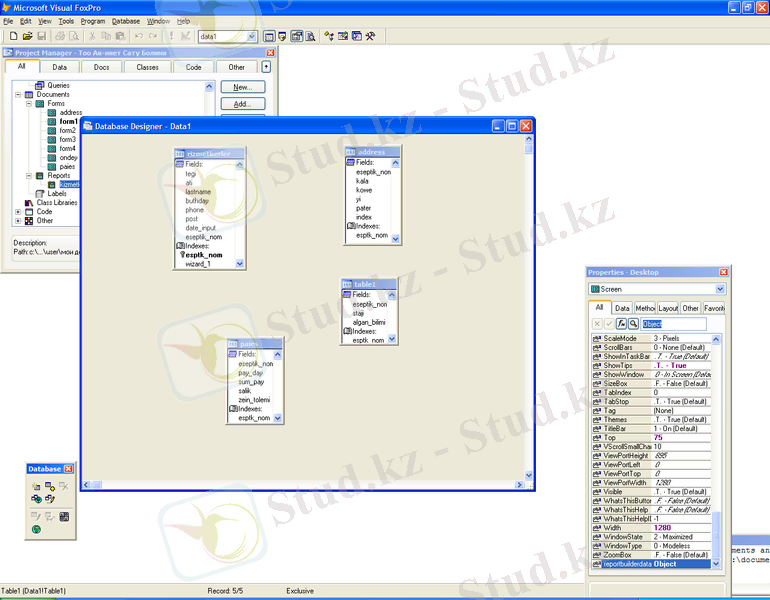Image resolution: width=770 pixels, height=600 pixels.
Task: Click the Add... button in Project Manager
Action: (242, 104)
